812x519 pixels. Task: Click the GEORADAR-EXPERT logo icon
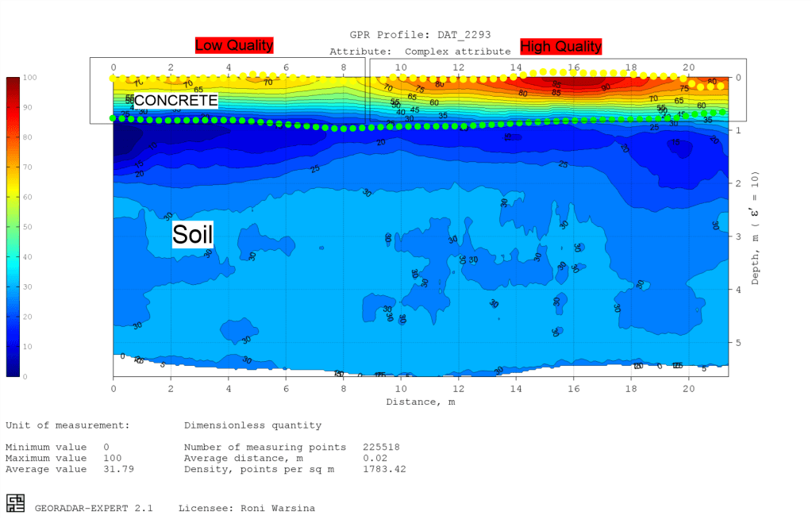pos(15,502)
